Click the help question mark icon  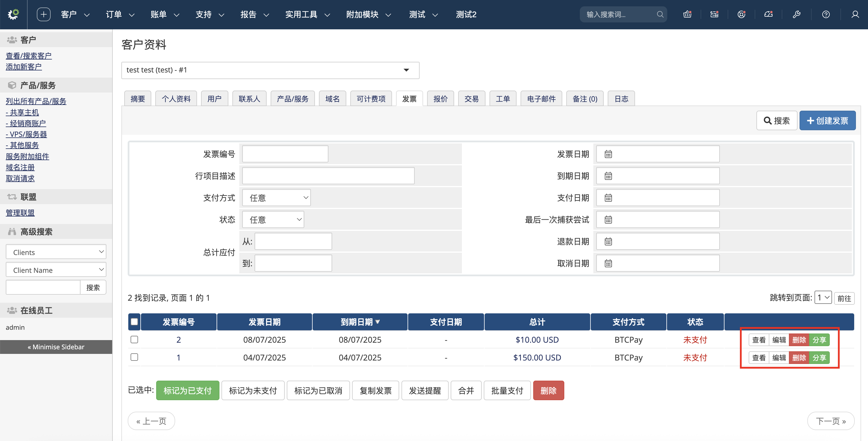pyautogui.click(x=825, y=14)
